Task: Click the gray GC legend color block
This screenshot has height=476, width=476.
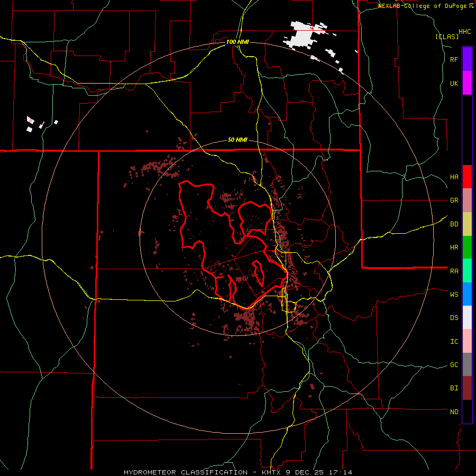Action: point(467,364)
